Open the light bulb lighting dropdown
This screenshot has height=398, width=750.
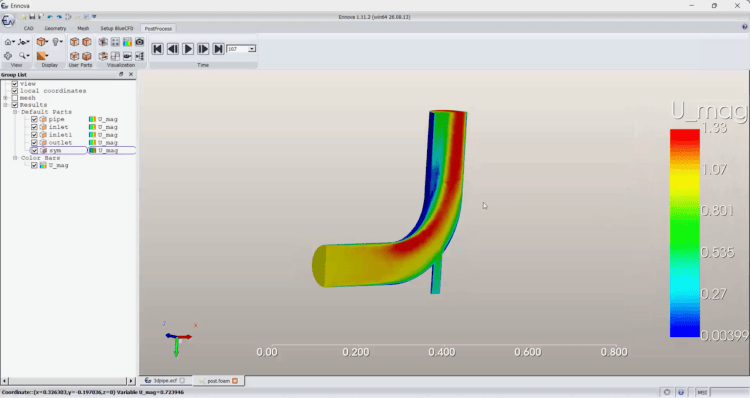point(57,42)
